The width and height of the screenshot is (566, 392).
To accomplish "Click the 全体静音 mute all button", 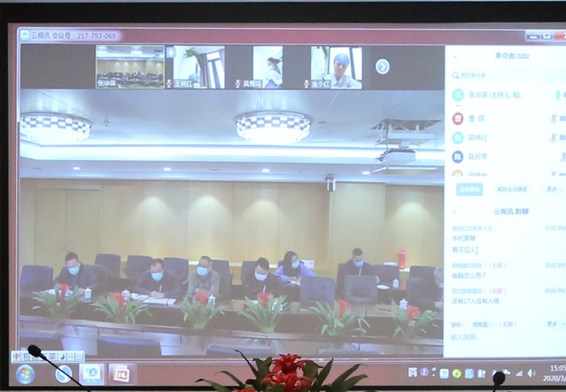I will pos(470,188).
